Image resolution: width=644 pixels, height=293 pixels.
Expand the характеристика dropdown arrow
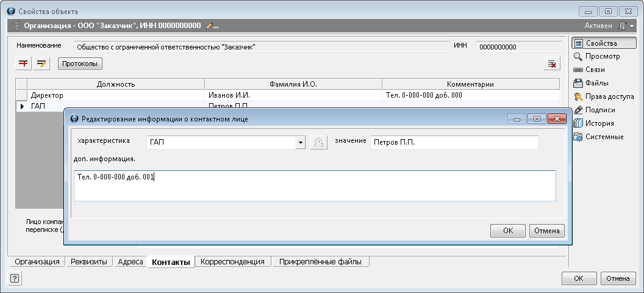pos(300,143)
